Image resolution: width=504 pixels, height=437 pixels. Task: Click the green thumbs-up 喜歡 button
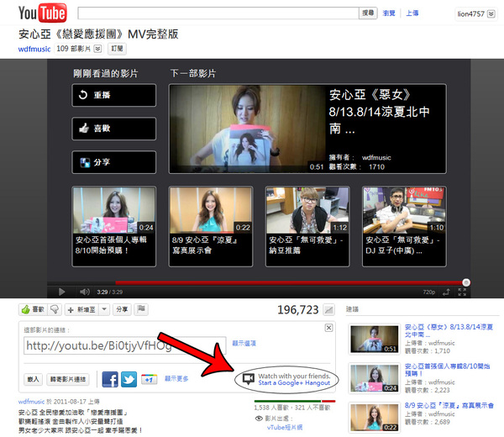click(x=33, y=309)
